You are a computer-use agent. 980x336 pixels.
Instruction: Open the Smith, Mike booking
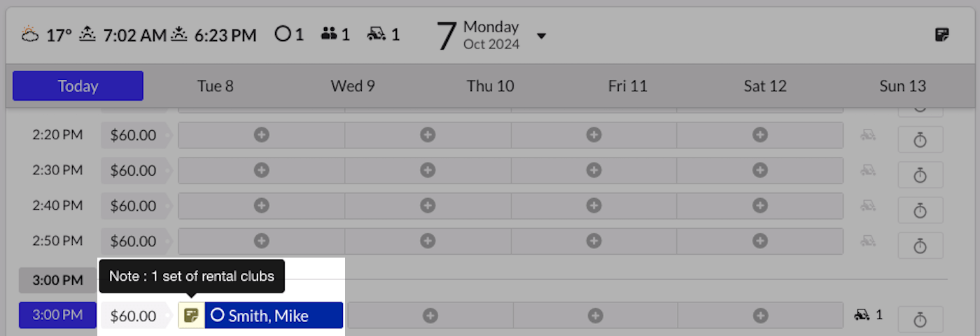(274, 316)
